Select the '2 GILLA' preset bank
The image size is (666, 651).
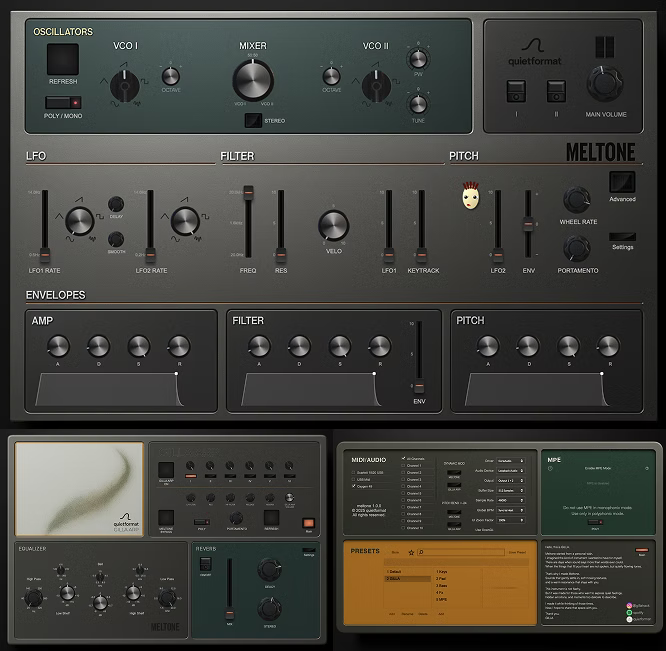408,579
